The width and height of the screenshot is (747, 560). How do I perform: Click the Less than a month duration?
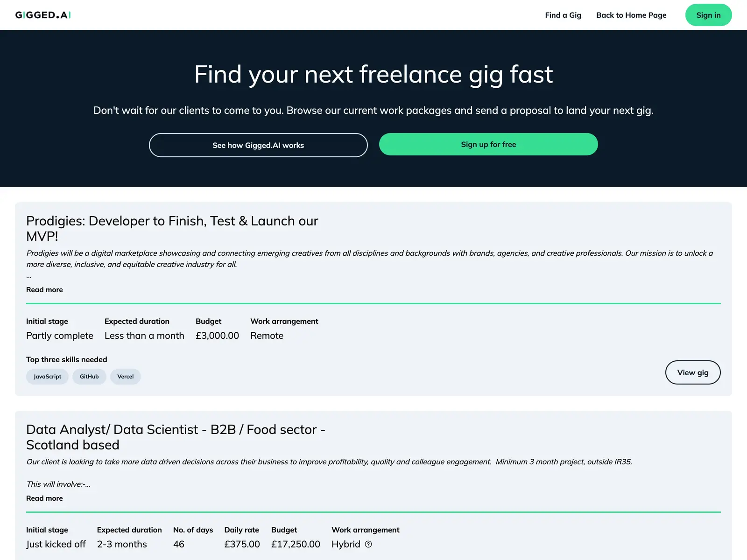[144, 336]
